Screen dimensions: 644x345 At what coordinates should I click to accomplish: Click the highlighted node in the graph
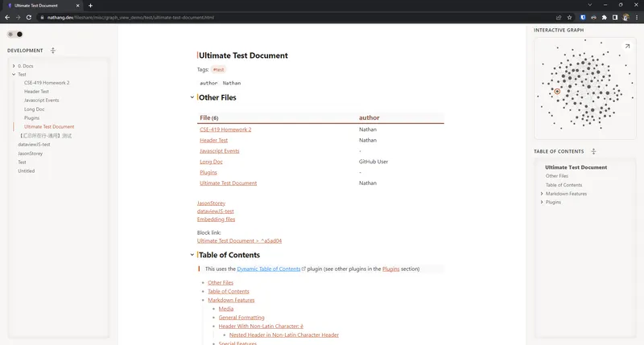557,92
